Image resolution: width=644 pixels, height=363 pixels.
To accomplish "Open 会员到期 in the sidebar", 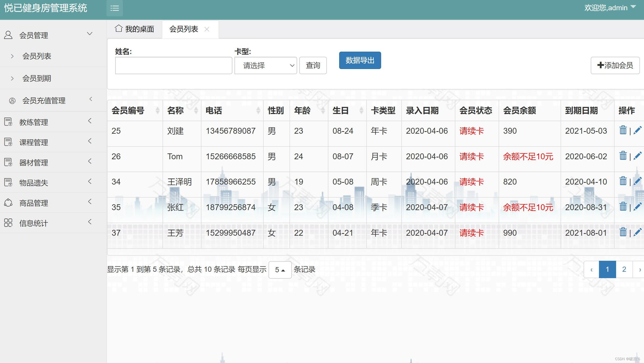I will 37,78.
